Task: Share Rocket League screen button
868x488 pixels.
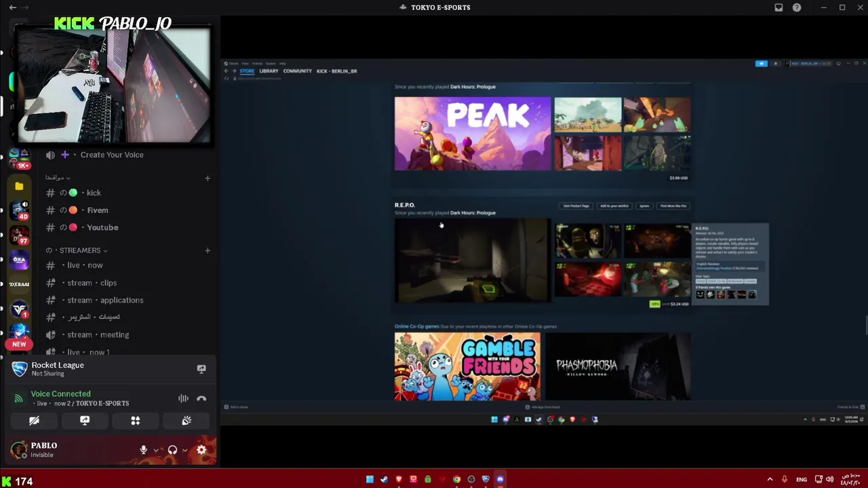Action: (x=201, y=369)
